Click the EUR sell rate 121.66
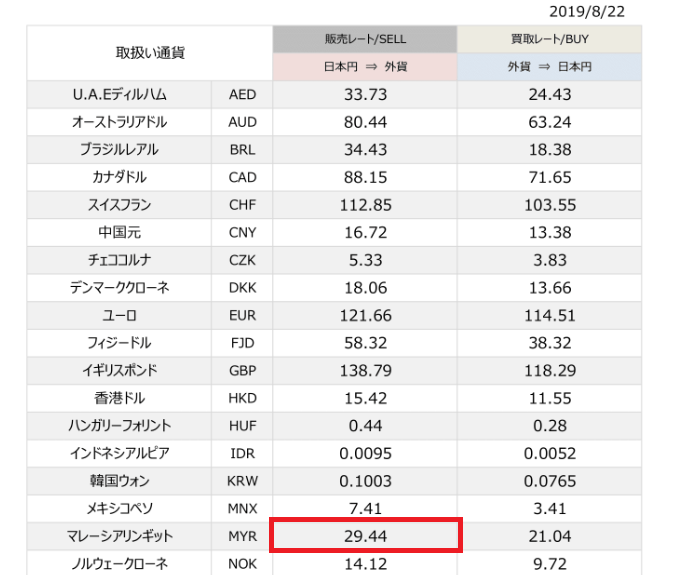 click(365, 315)
